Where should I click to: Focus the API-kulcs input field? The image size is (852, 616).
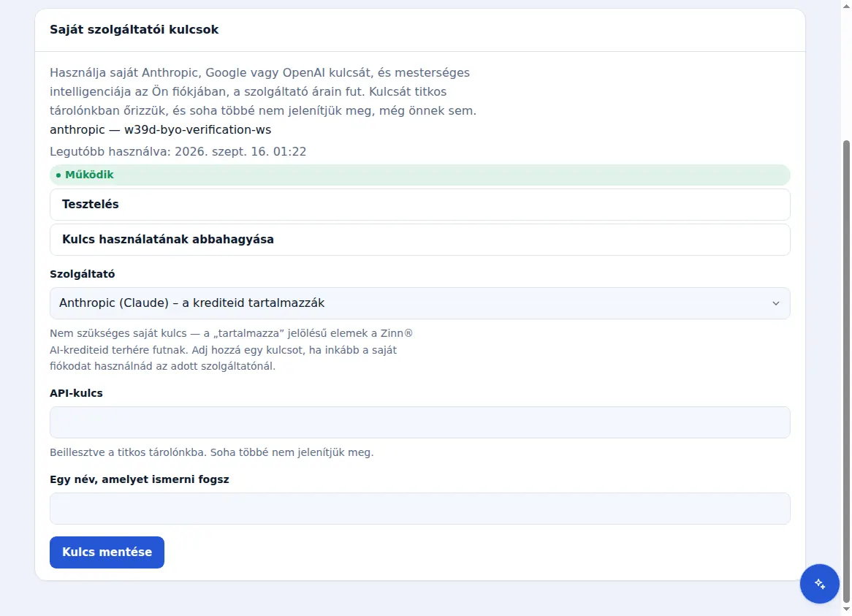tap(419, 422)
